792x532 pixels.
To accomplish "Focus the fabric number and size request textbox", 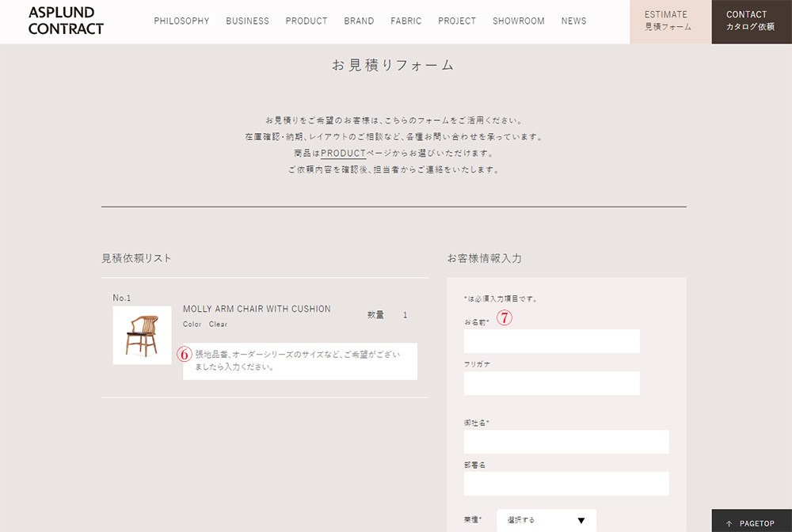I will pos(300,362).
